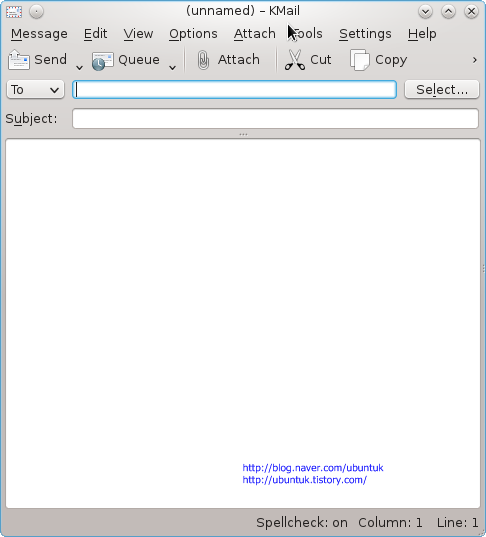486x537 pixels.
Task: Open the Edit menu
Action: (x=95, y=34)
